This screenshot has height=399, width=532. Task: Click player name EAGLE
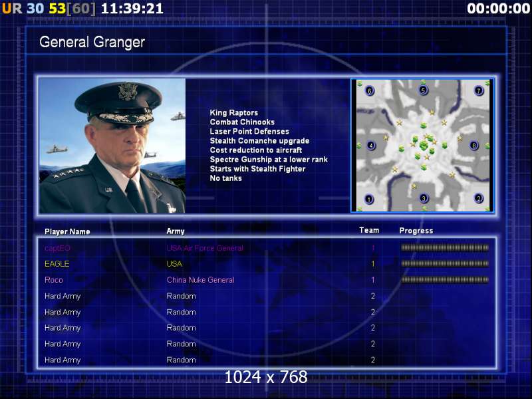tap(57, 264)
